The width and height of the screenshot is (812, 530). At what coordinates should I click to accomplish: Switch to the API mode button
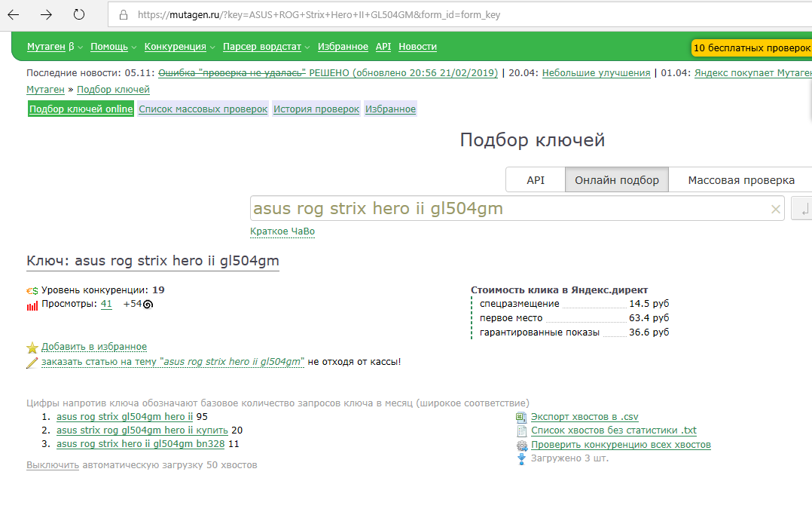click(536, 179)
